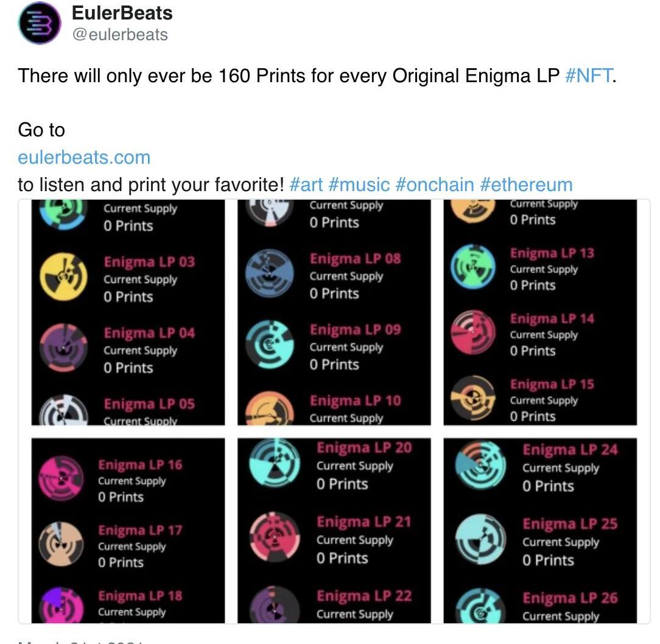Image resolution: width=660 pixels, height=644 pixels.
Task: Click the yellow Enigma LP 03 disc icon
Action: [x=63, y=277]
